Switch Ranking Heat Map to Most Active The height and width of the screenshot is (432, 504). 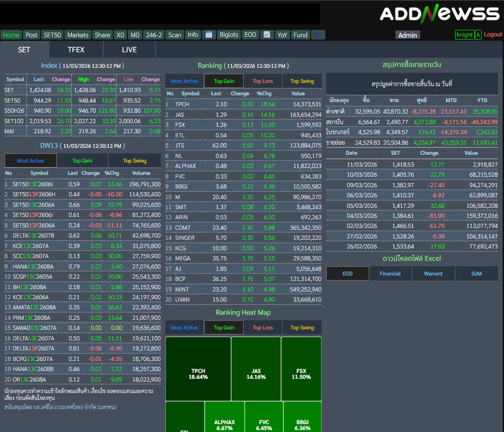184,327
